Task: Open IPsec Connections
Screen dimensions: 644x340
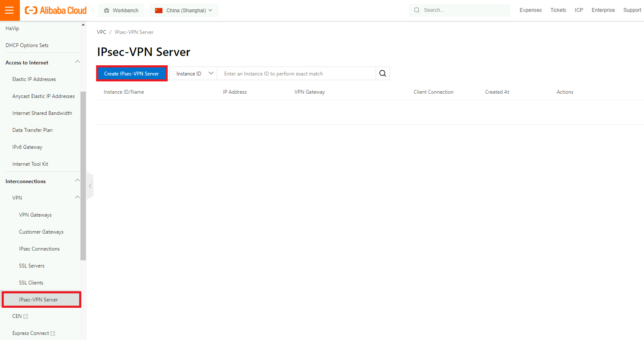Action: [x=39, y=249]
